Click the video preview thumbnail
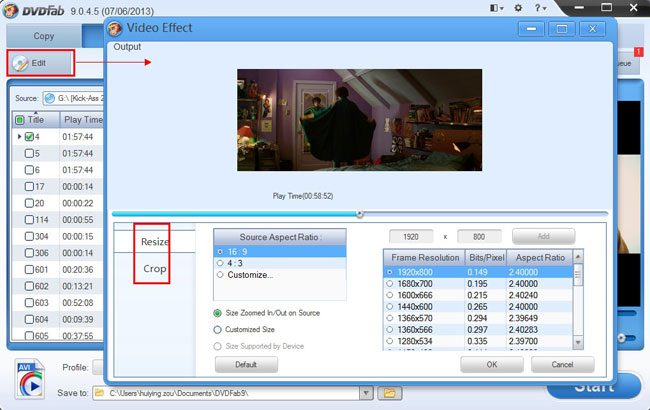Image resolution: width=650 pixels, height=410 pixels. [x=359, y=120]
